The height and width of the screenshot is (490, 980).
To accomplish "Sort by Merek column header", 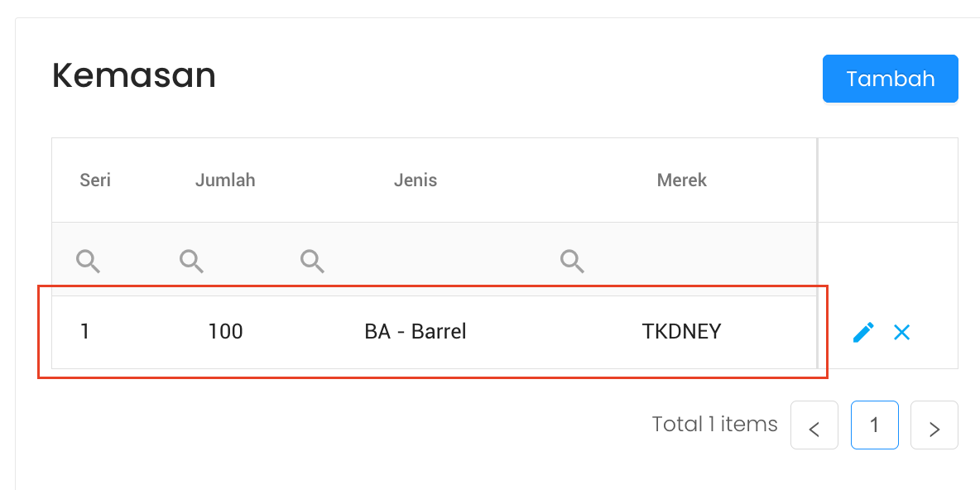I will click(x=682, y=180).
